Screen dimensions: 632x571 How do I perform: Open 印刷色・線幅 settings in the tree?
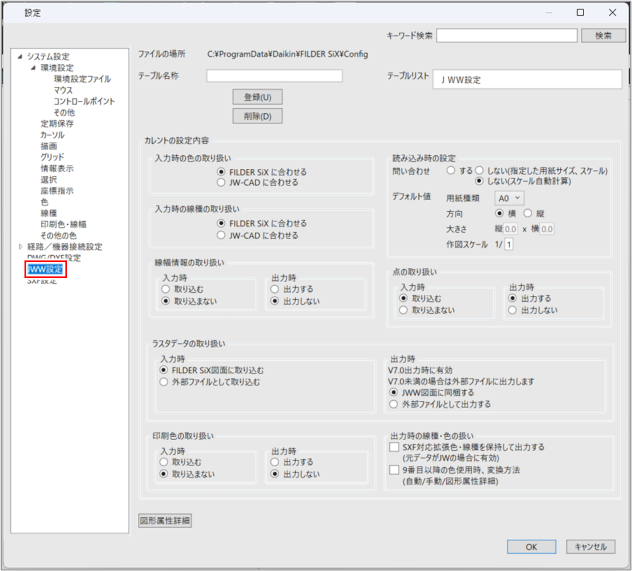pyautogui.click(x=63, y=224)
